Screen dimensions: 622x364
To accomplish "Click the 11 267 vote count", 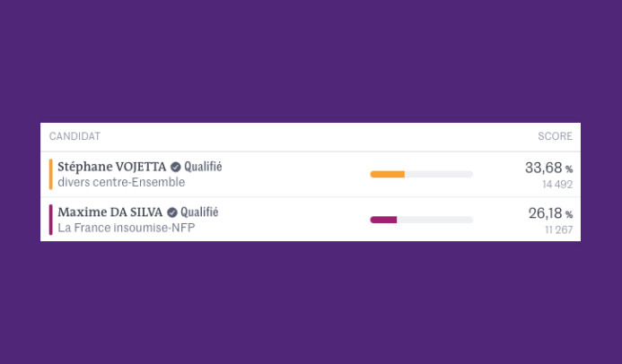I will click(x=558, y=230).
